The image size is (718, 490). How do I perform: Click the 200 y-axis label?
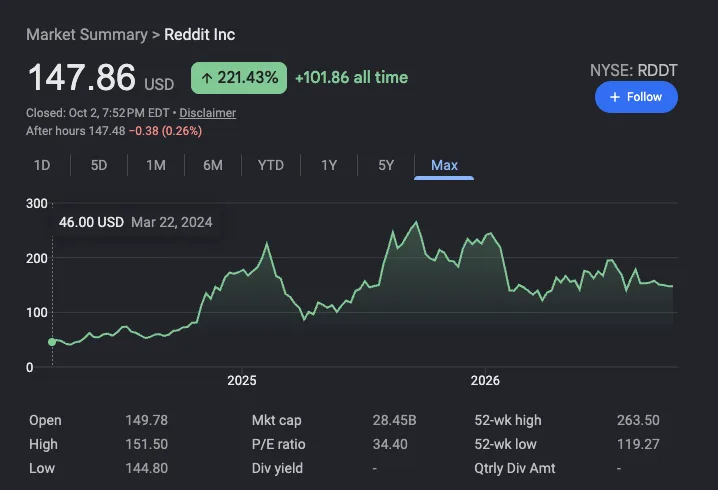[37, 258]
